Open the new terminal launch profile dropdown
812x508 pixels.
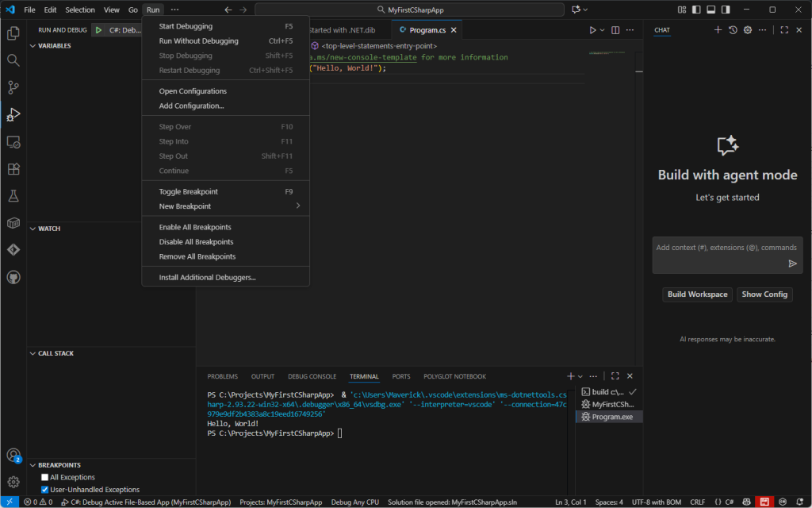pyautogui.click(x=580, y=376)
